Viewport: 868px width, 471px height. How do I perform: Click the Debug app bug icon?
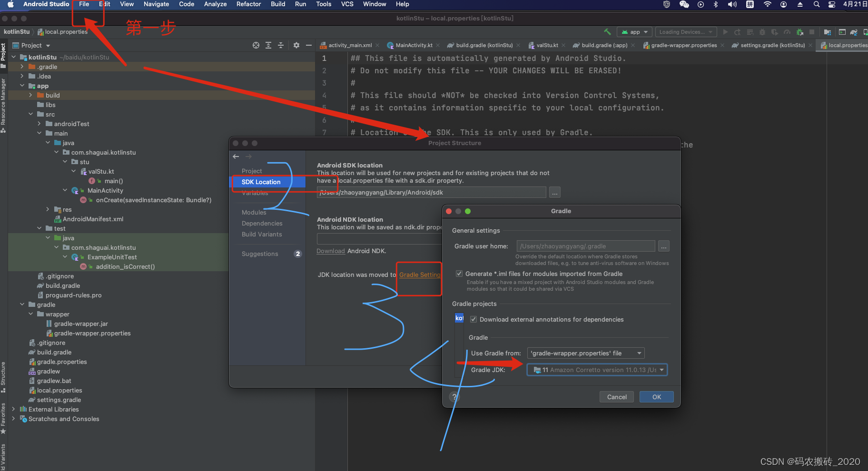[x=762, y=32]
